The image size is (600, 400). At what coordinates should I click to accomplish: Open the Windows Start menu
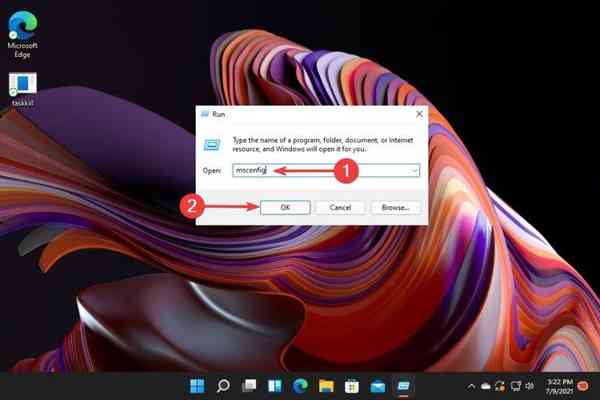[198, 385]
